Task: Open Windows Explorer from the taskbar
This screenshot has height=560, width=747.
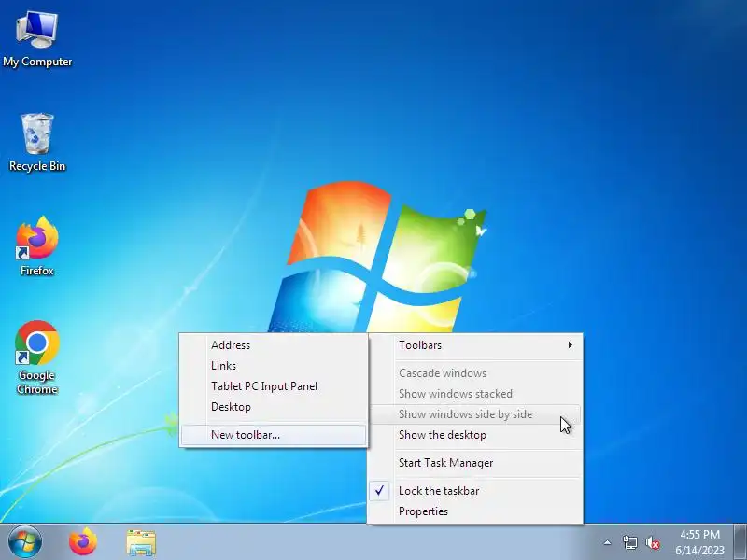Action: (141, 543)
